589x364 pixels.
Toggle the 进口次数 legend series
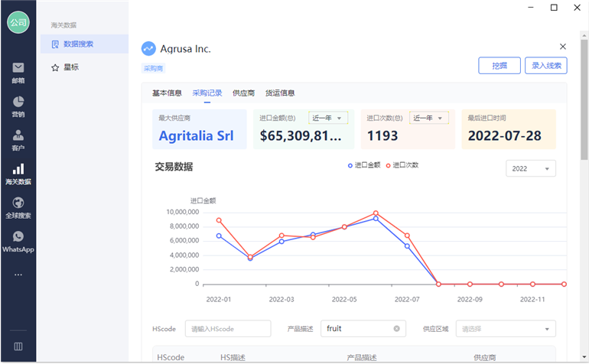click(402, 165)
